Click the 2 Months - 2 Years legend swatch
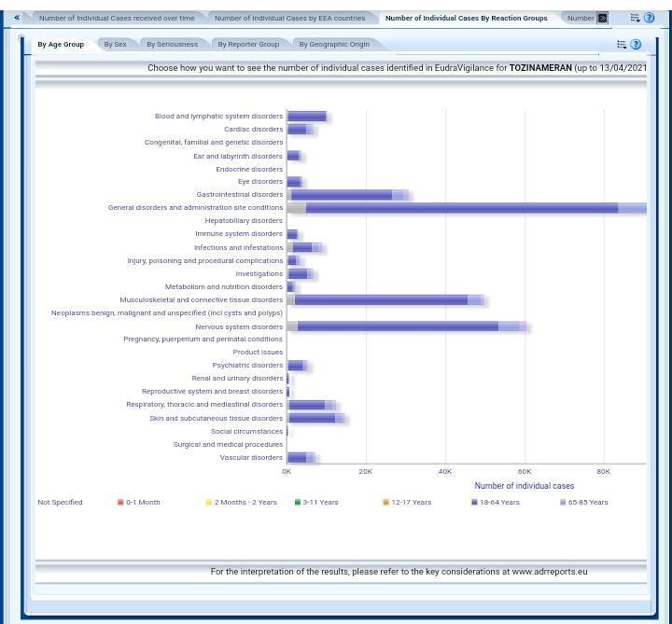The image size is (672, 624). point(209,503)
